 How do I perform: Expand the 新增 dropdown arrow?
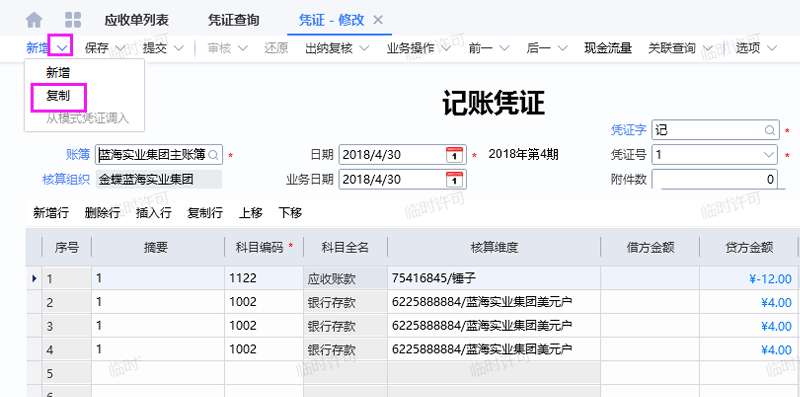coord(62,48)
